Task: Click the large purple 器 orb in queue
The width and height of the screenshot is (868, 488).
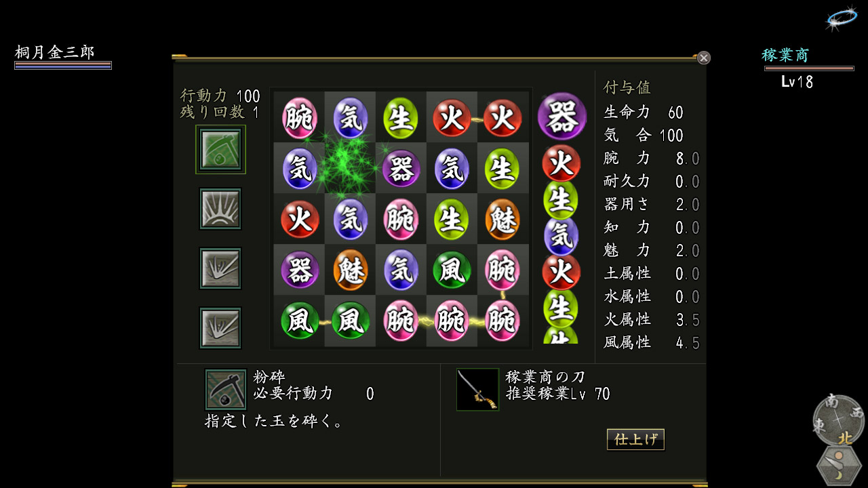Action: point(561,117)
